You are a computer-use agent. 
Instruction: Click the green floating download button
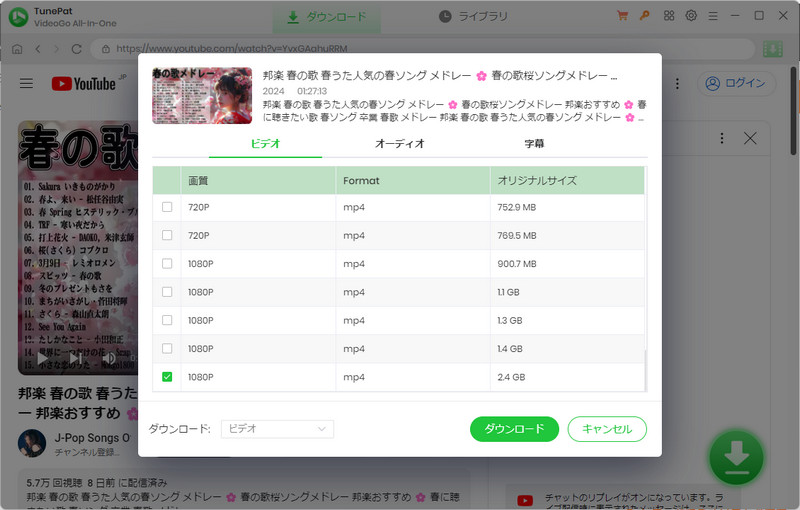coord(736,457)
